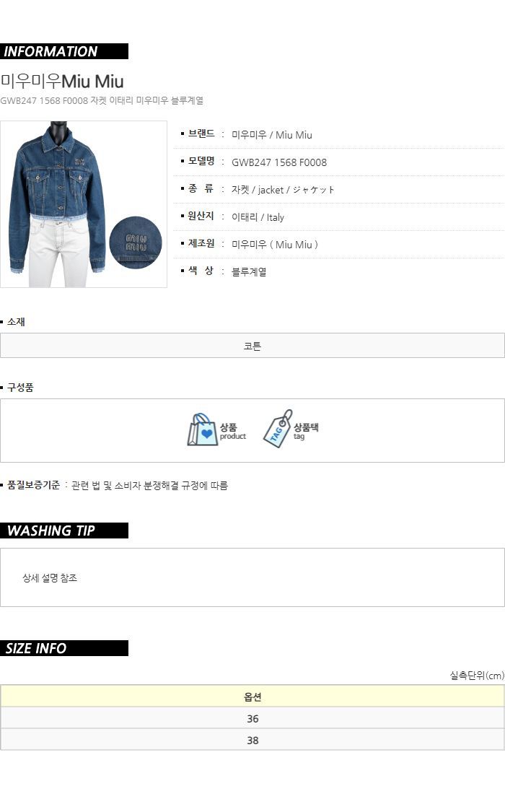Image resolution: width=505 pixels, height=812 pixels.
Task: Click the shopping bag product icon
Action: coord(202,429)
